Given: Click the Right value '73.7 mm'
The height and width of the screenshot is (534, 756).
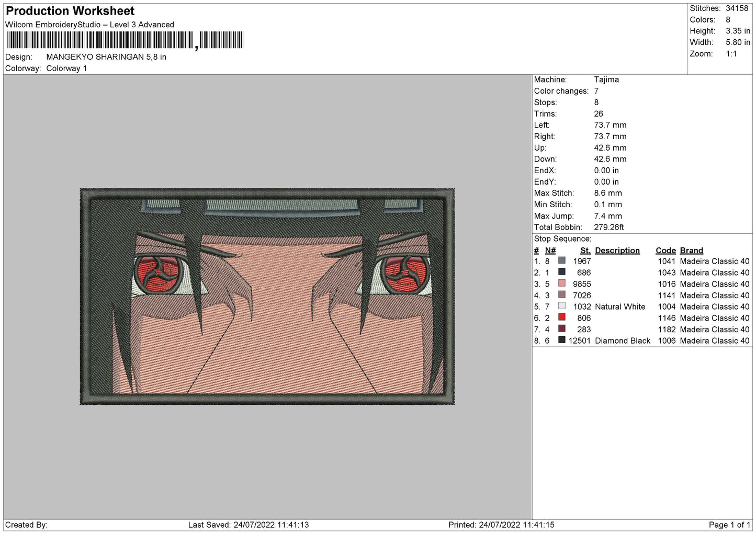Looking at the screenshot, I should coord(610,137).
